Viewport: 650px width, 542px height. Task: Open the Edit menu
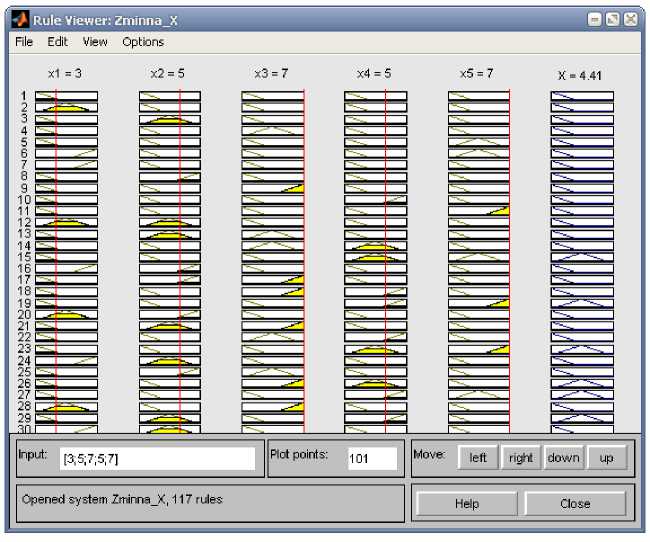coord(57,42)
